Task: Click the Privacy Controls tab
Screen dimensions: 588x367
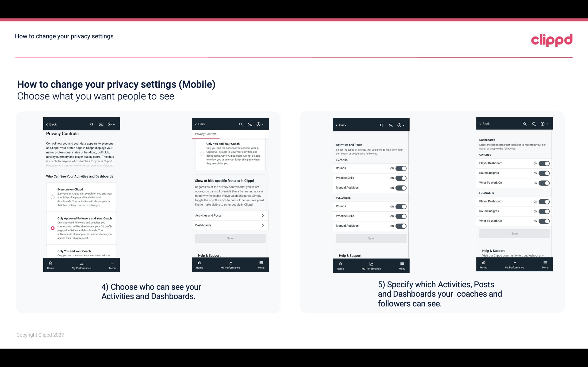Action: tap(205, 134)
